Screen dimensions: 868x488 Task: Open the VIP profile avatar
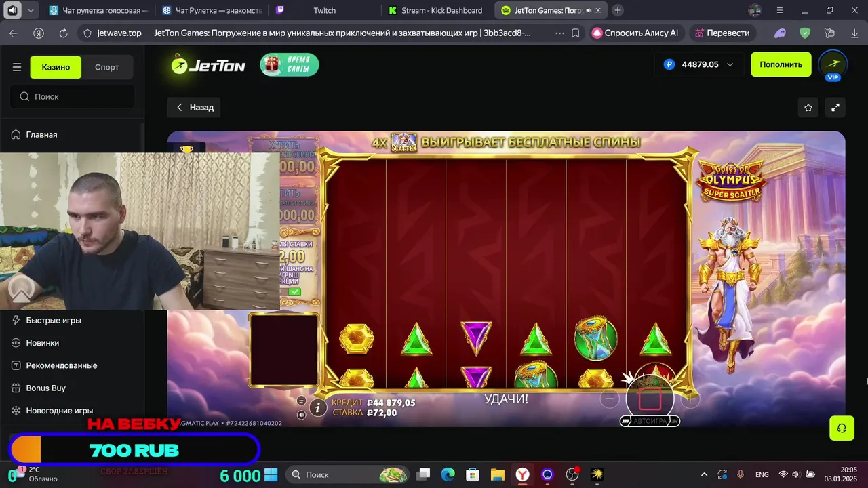(x=833, y=64)
